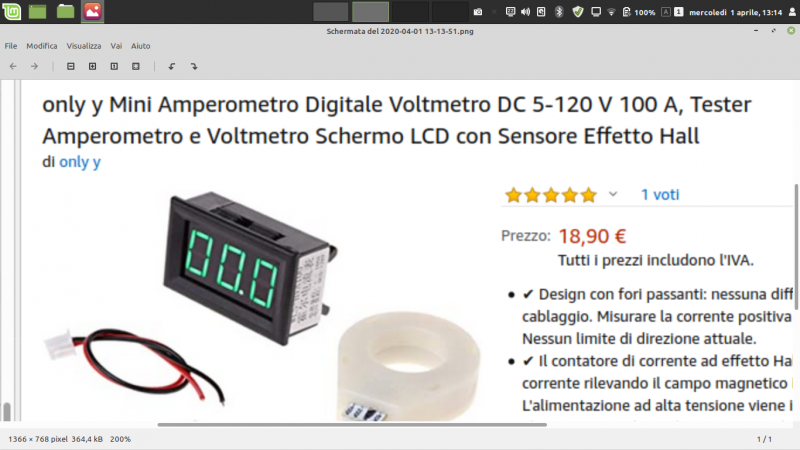Open the user account menu in panel
This screenshot has width=800, height=450.
pos(792,12)
